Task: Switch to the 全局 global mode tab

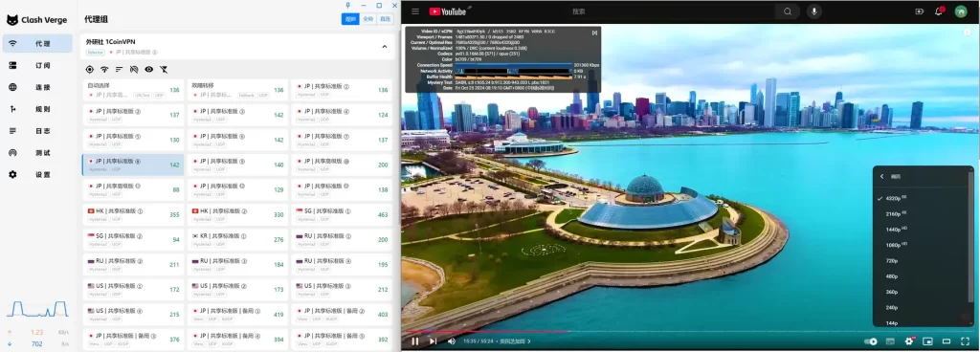Action: (x=368, y=19)
